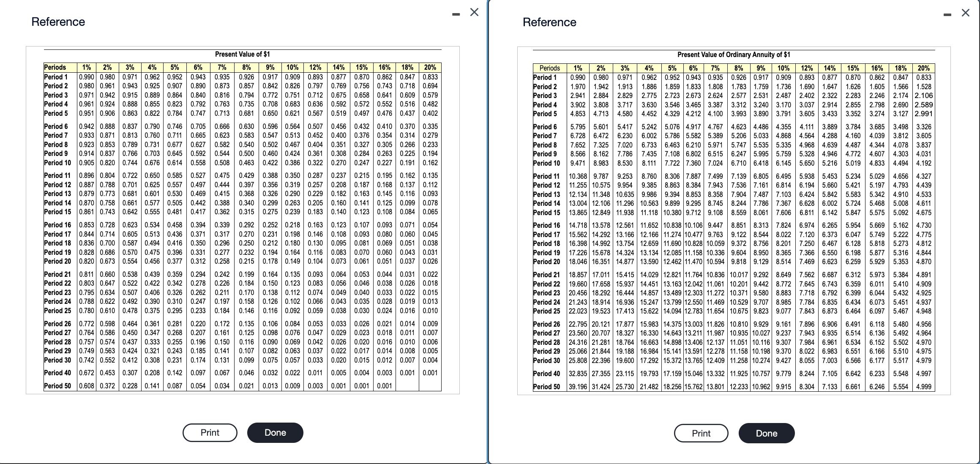Viewport: 980px width, 464px height.
Task: Close the right Reference window
Action: point(966,12)
